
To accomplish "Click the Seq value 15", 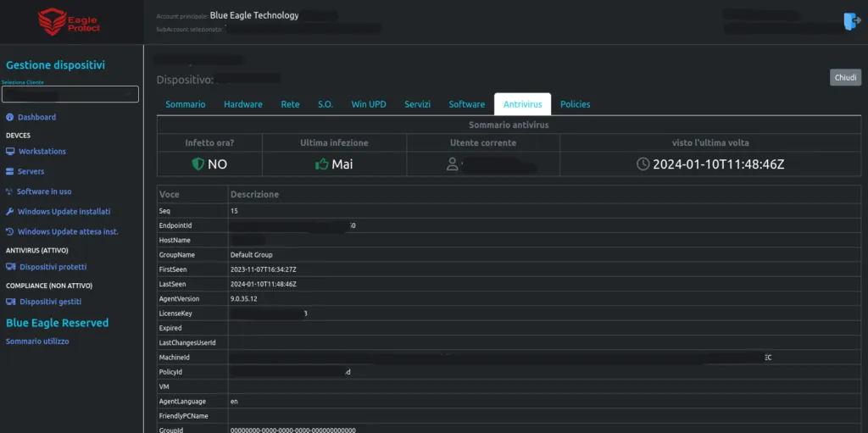I will (234, 212).
